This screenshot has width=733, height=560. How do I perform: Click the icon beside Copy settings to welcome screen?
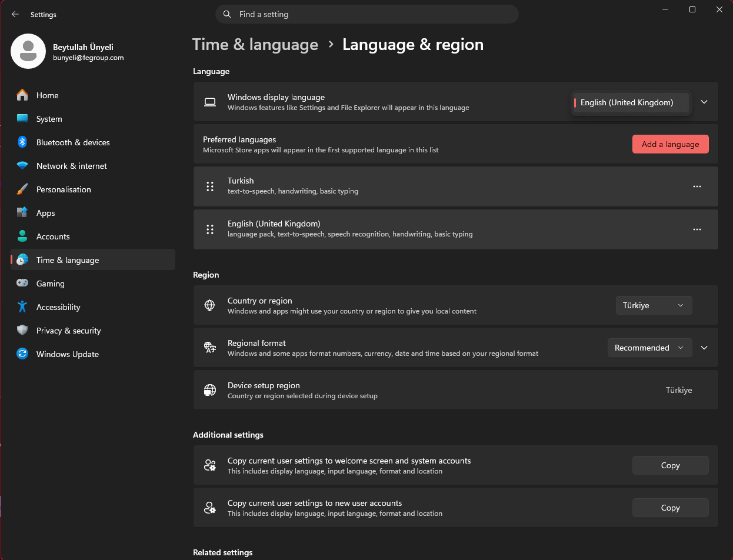point(210,465)
